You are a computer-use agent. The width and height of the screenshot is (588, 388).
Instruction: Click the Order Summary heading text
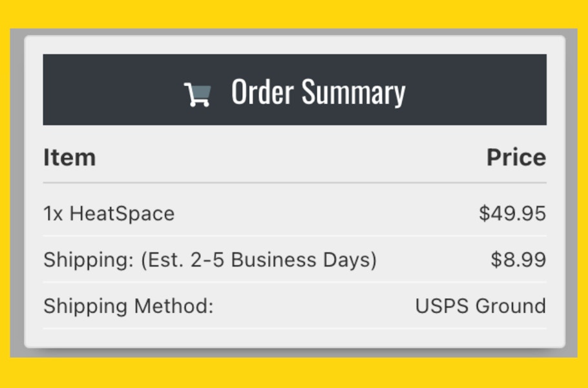click(x=319, y=92)
